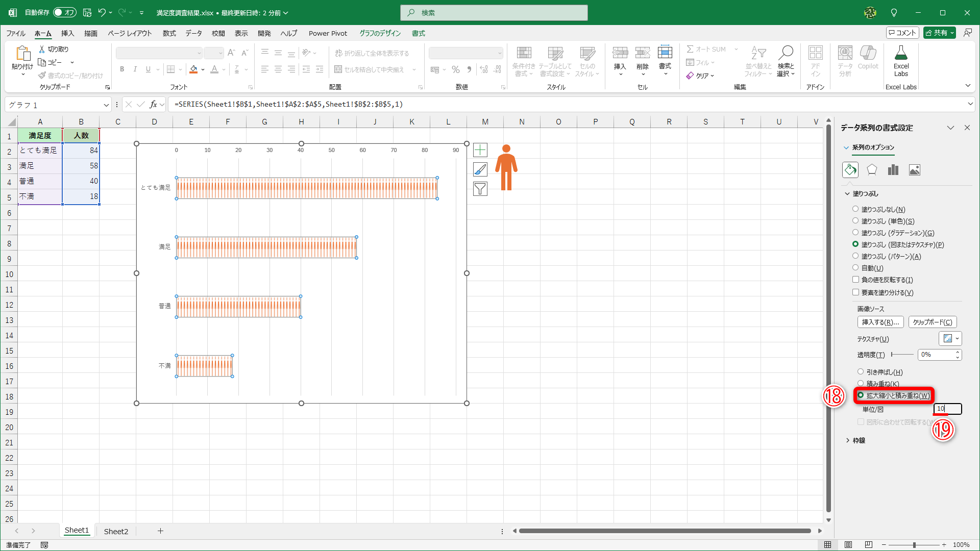980x551 pixels.
Task: Select 引き伸ばし radio option
Action: coord(861,372)
